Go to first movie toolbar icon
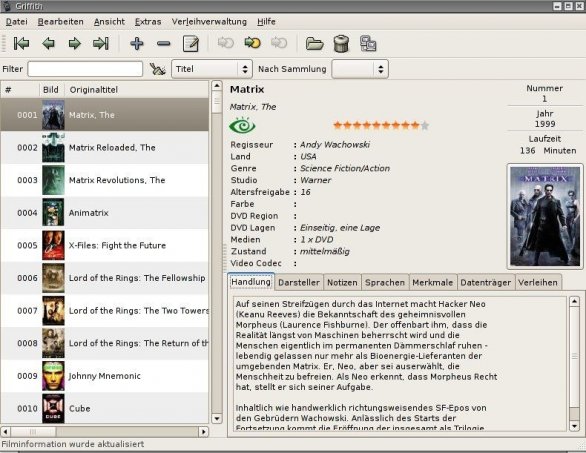Viewport: 586px width, 453px height. click(x=22, y=43)
